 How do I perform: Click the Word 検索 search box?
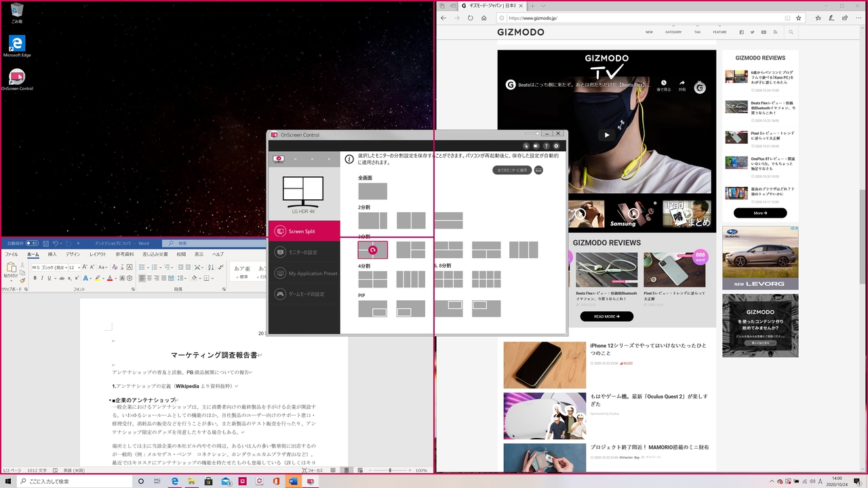tap(213, 243)
